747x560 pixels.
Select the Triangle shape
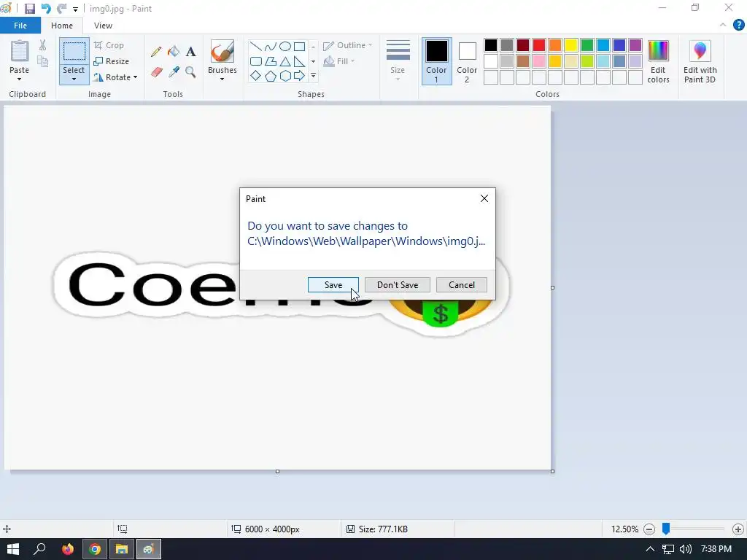click(285, 61)
